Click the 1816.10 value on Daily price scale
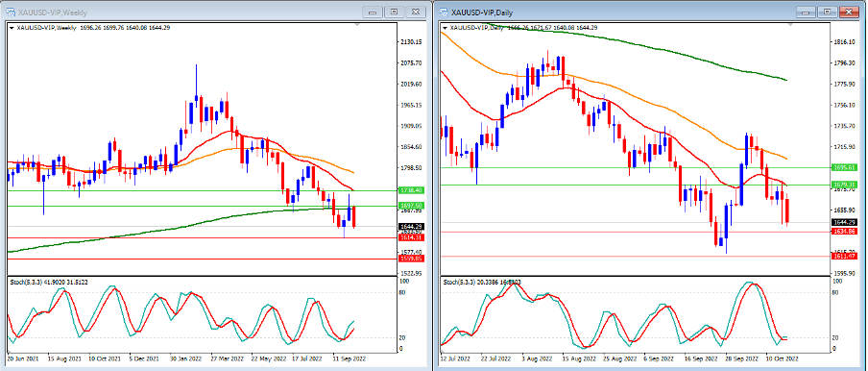This screenshot has height=371, width=868. (845, 42)
